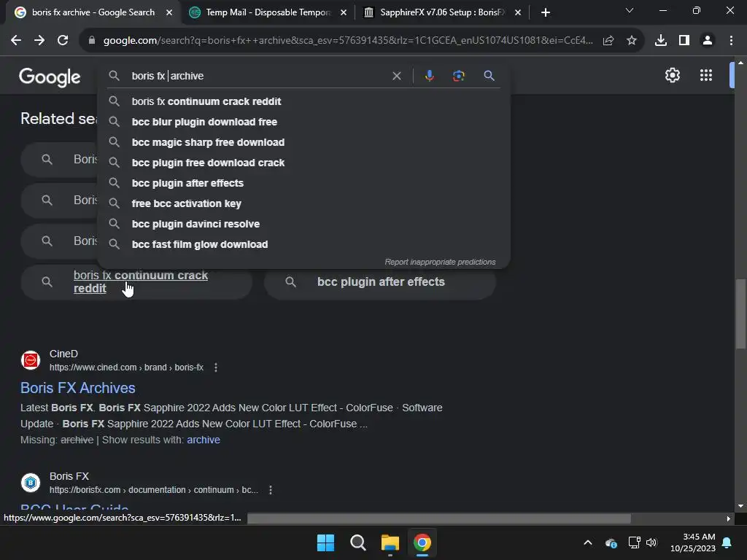Choose suggestion boris fx continuum crack reddit

(304, 101)
